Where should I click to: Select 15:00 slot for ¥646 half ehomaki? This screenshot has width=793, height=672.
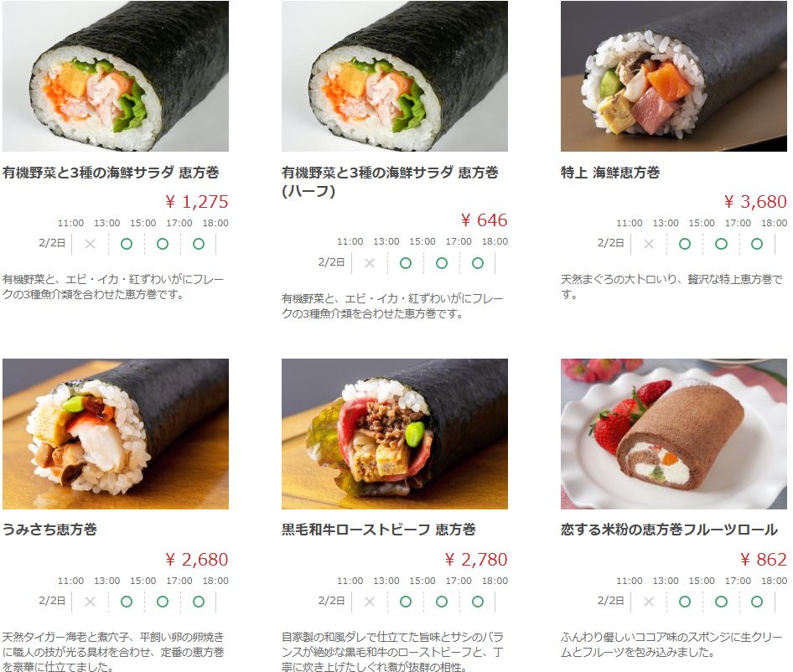click(x=442, y=263)
